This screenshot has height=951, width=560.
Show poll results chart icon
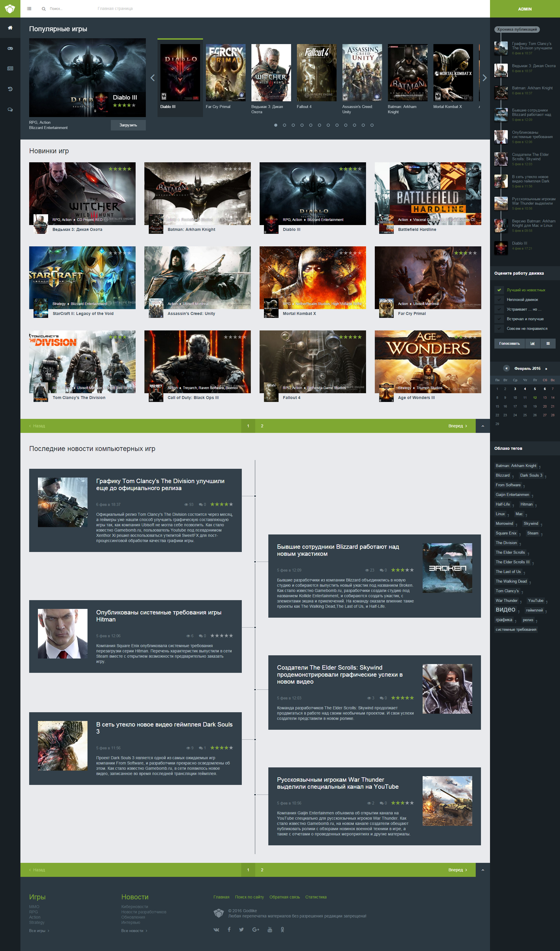533,344
